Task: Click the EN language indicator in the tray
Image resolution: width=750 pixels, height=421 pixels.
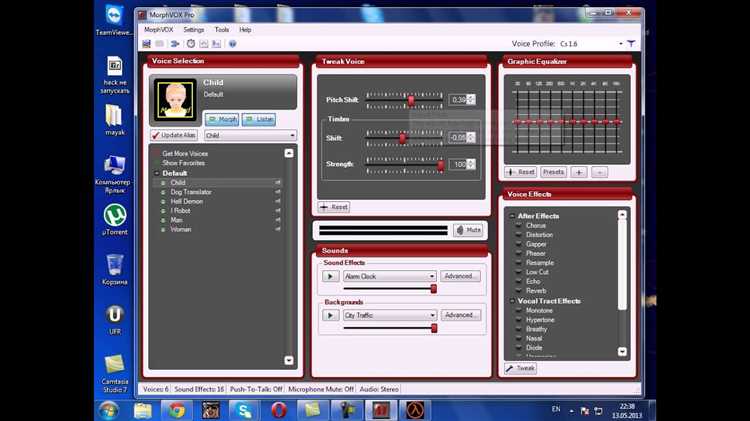Action: tap(556, 409)
